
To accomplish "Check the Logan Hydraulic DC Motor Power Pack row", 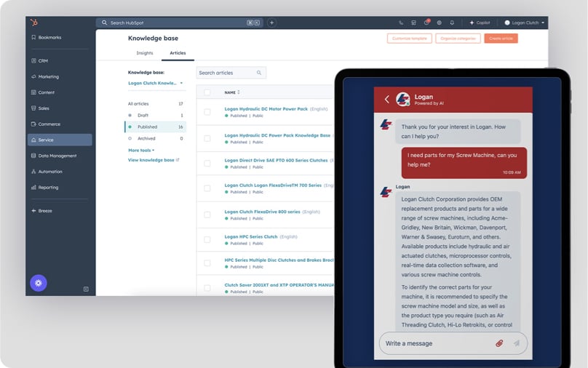I will click(x=207, y=112).
